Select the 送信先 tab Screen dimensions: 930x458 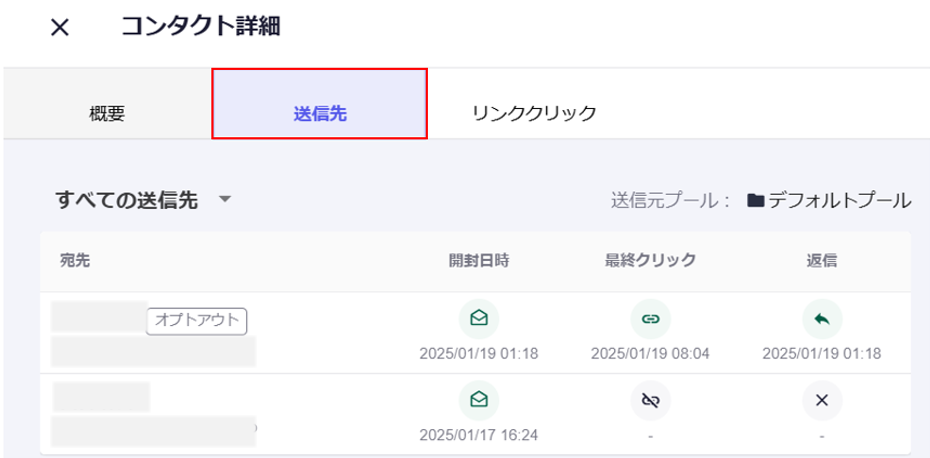click(x=320, y=113)
